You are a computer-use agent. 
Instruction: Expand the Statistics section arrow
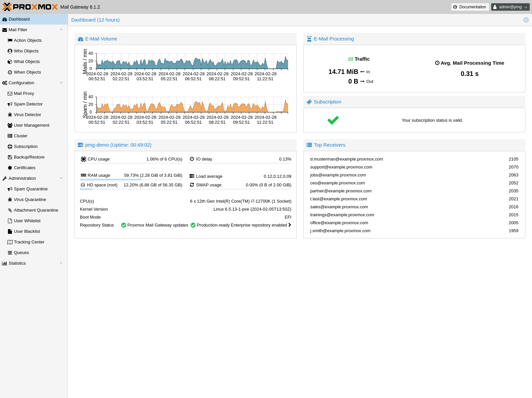click(61, 263)
